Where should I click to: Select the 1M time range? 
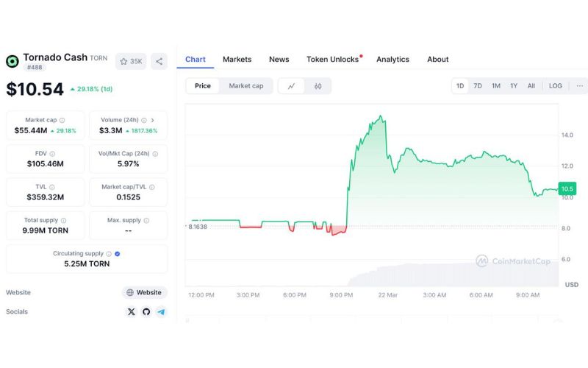point(495,86)
